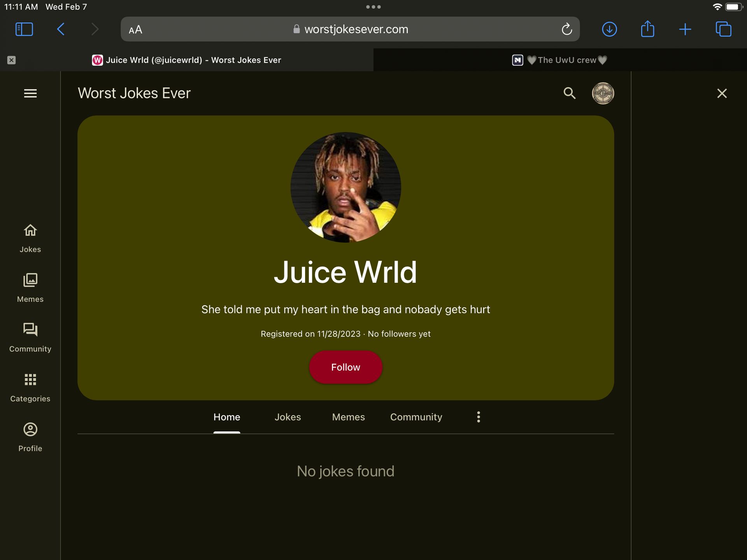The height and width of the screenshot is (560, 747).
Task: Switch to the profile Jokes tab
Action: (x=288, y=417)
